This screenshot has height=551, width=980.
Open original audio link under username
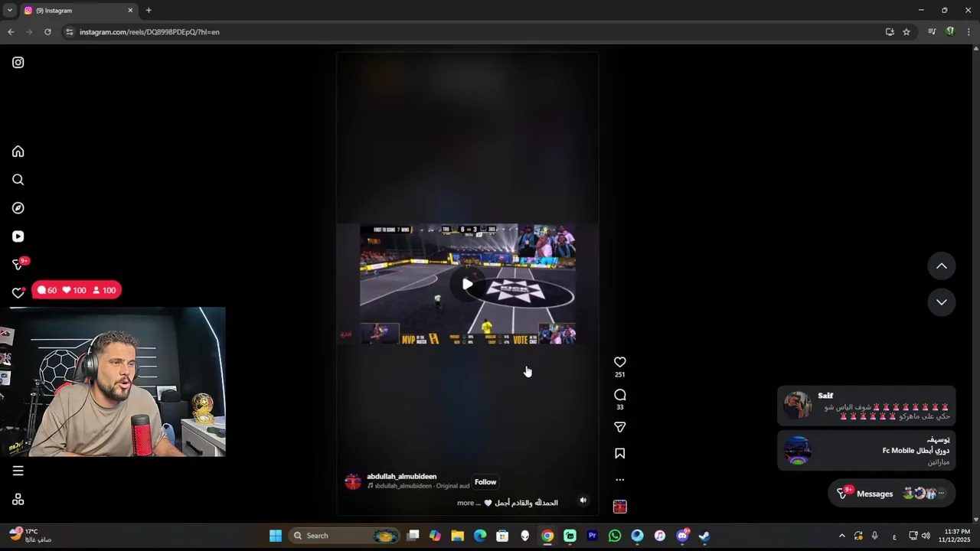pos(418,486)
